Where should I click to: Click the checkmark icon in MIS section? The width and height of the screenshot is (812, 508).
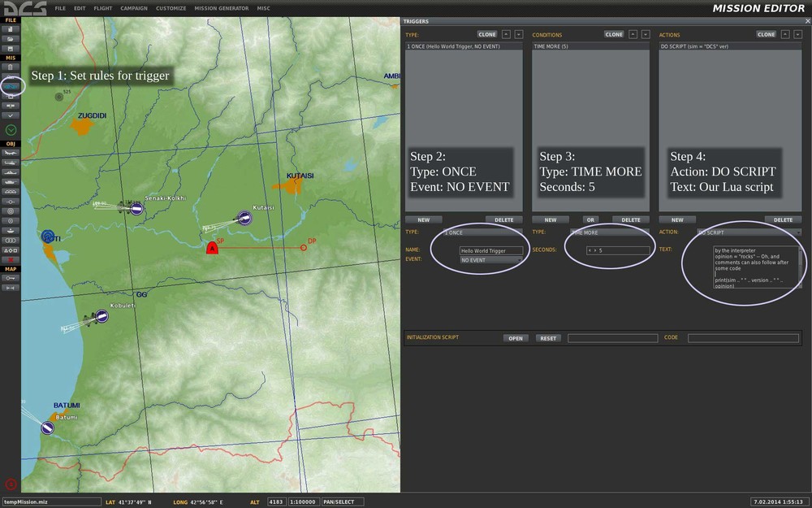click(11, 115)
